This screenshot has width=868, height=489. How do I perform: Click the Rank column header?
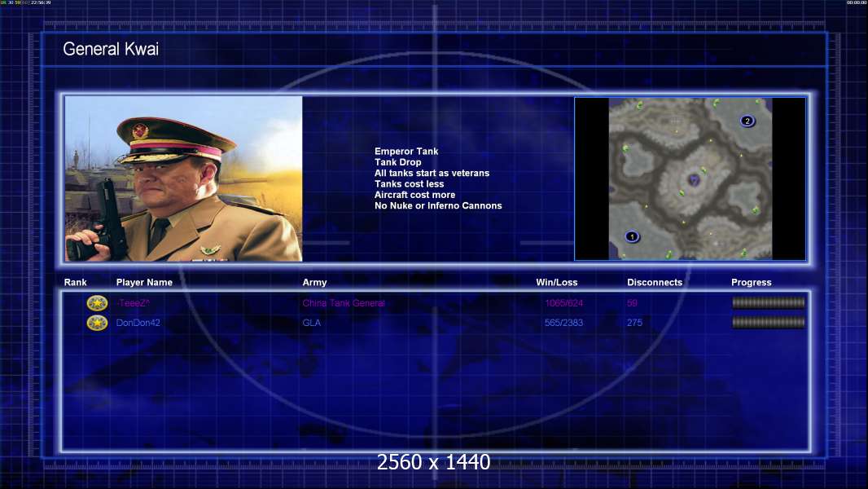click(75, 283)
